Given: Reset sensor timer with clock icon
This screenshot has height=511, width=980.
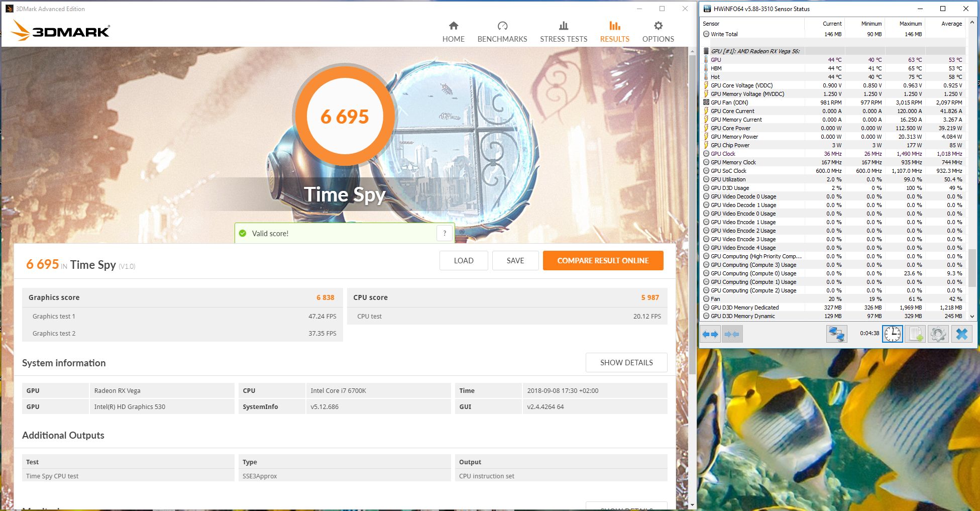Looking at the screenshot, I should tap(893, 334).
